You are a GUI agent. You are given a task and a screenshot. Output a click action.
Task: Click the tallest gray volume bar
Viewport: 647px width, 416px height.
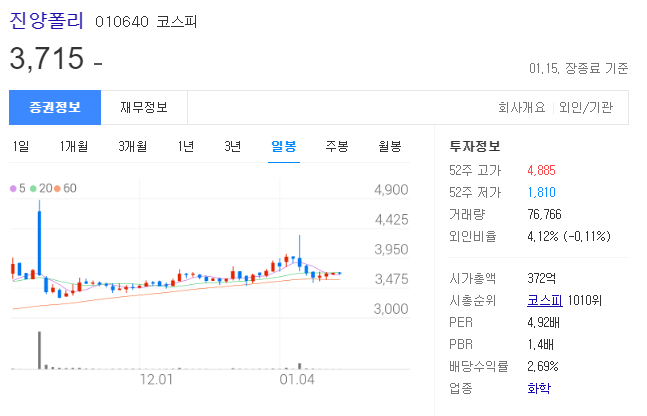(40, 350)
